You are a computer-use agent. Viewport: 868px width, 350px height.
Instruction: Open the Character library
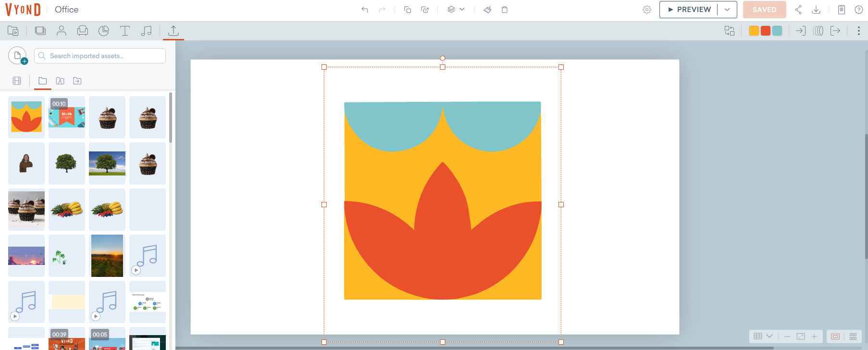coord(62,31)
